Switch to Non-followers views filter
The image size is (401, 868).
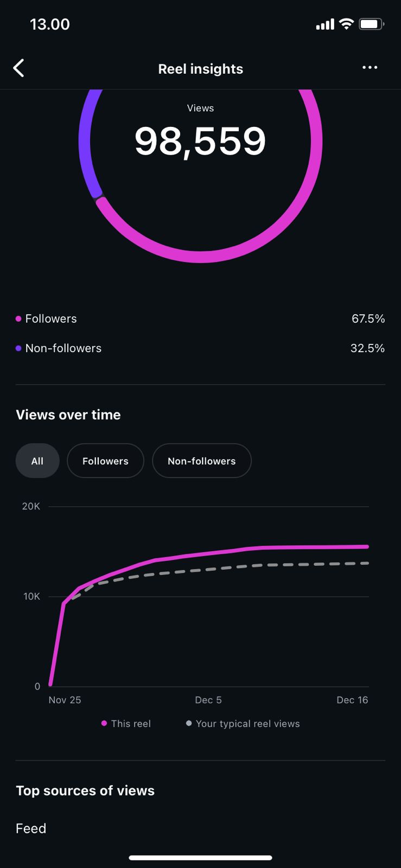(x=201, y=461)
